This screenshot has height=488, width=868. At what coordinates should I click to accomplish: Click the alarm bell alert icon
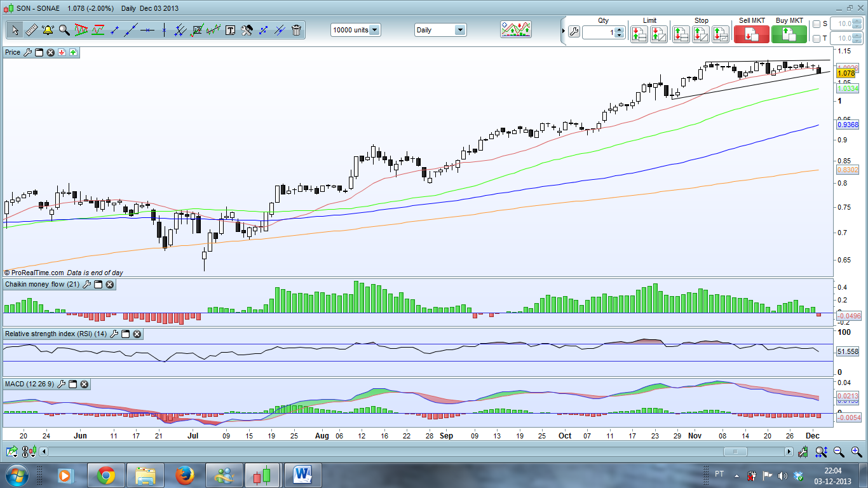(48, 30)
